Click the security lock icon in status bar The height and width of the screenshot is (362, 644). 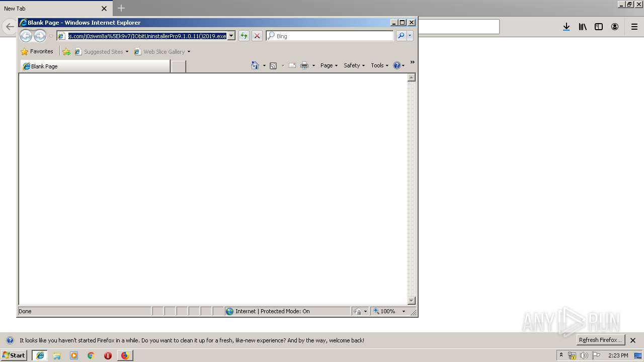358,311
